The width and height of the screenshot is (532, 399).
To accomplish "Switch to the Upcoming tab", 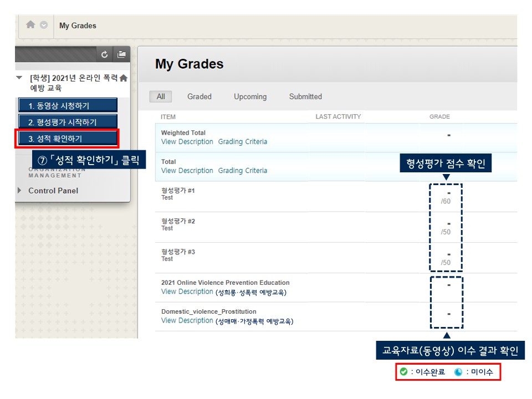I will (250, 96).
